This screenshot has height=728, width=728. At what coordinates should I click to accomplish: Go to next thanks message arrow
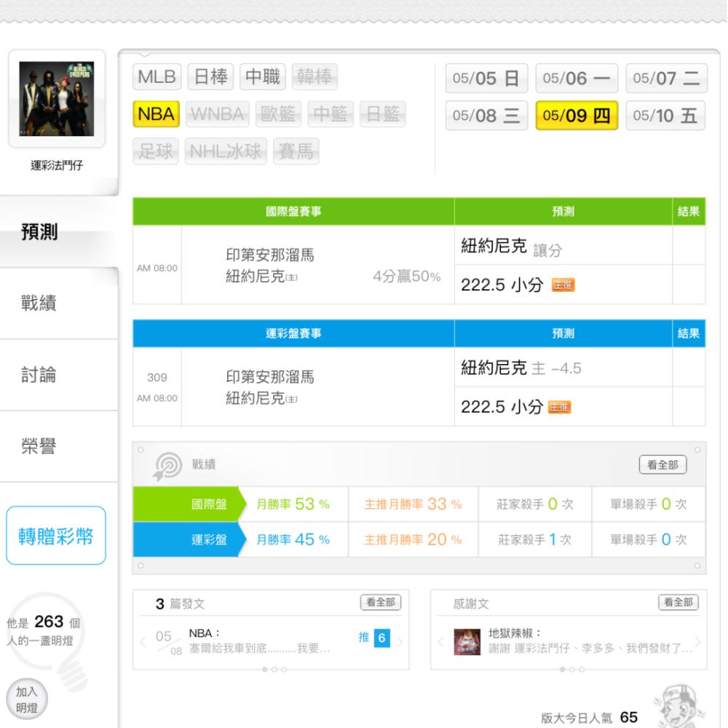tap(697, 641)
